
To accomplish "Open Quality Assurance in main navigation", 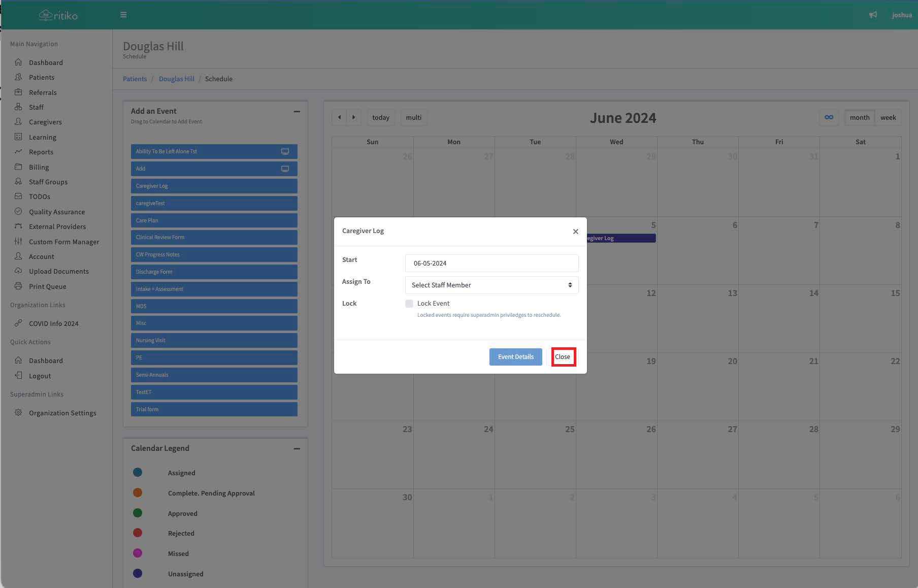I will 56,212.
